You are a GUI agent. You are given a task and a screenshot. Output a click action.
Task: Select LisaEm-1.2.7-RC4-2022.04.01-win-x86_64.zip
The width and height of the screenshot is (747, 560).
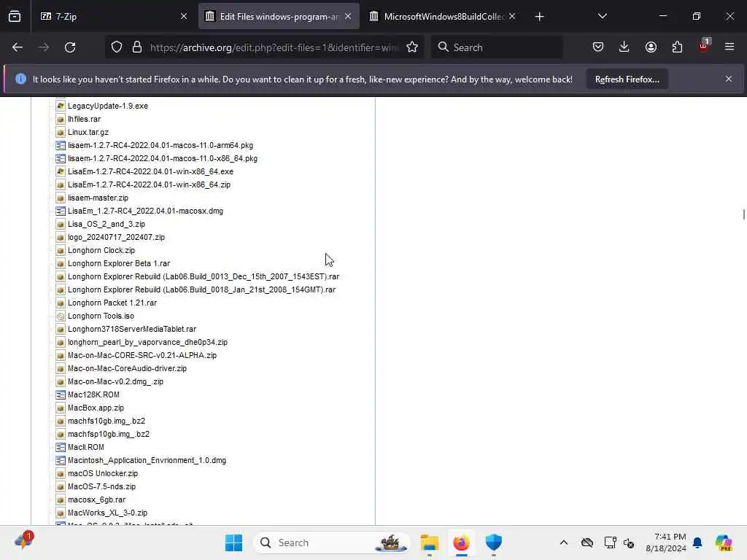tap(149, 184)
